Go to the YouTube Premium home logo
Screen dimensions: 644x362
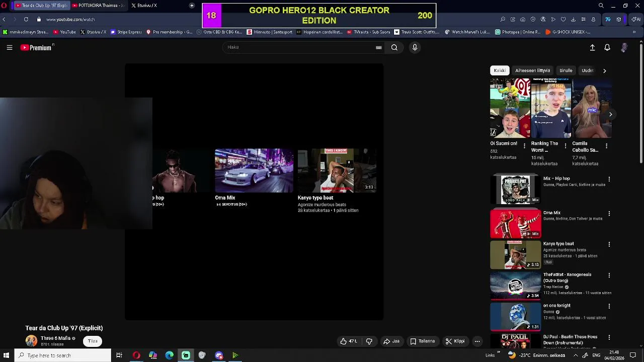click(36, 47)
